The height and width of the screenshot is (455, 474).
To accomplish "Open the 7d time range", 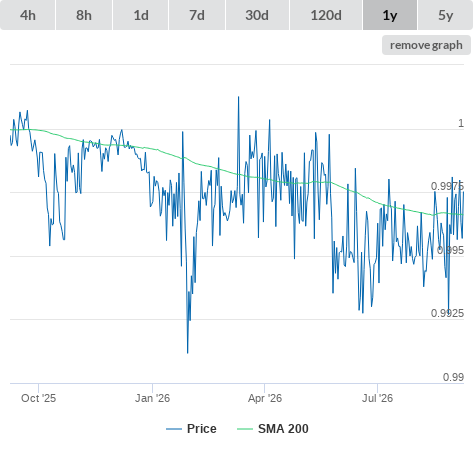I will pyautogui.click(x=197, y=15).
